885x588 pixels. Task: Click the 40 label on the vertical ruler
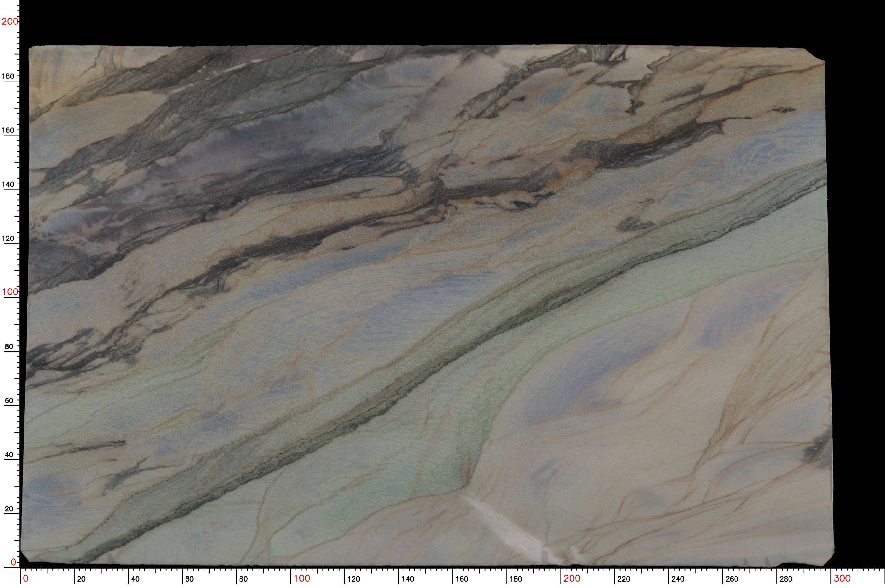coord(9,455)
